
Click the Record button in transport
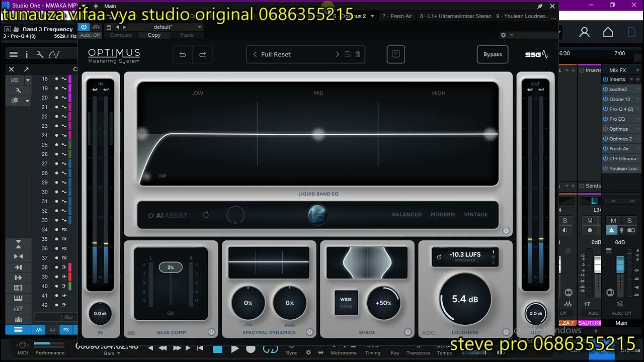click(x=251, y=348)
